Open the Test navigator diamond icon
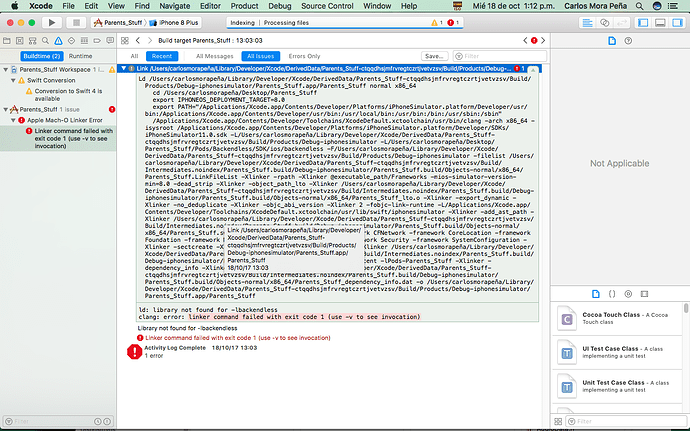690x431 pixels. coord(71,41)
